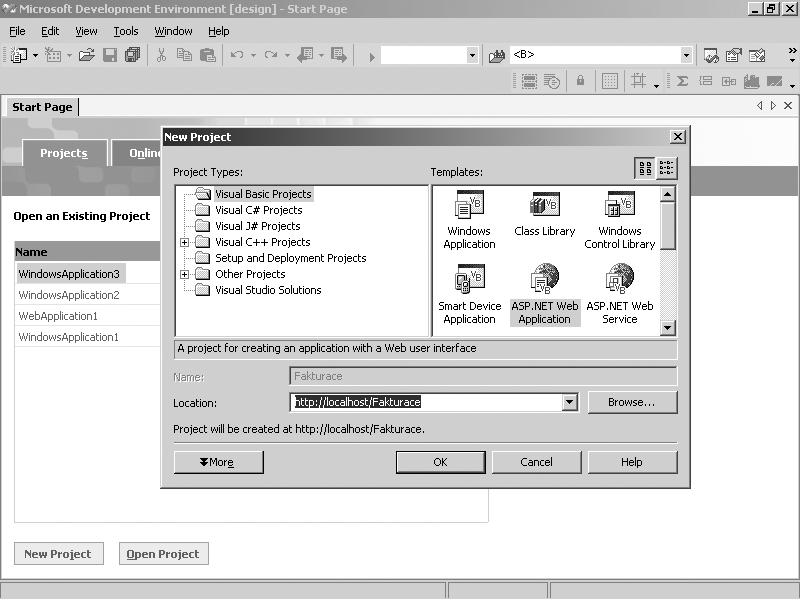Viewport: 800px width, 600px height.
Task: Click the templates list scroll up arrow
Action: tap(667, 194)
